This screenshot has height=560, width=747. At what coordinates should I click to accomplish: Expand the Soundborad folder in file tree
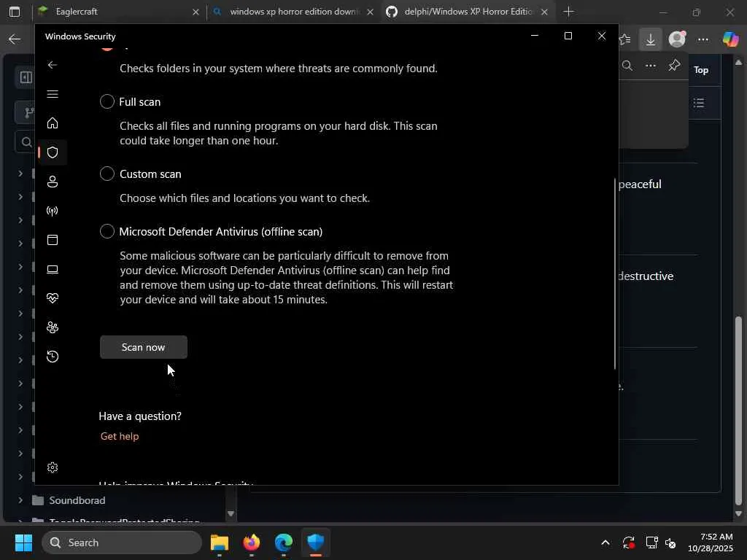[x=20, y=500]
